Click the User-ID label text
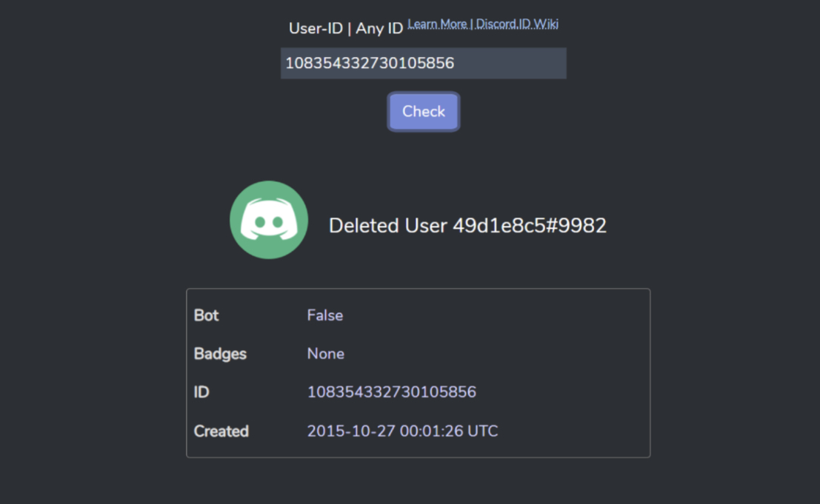 (316, 29)
